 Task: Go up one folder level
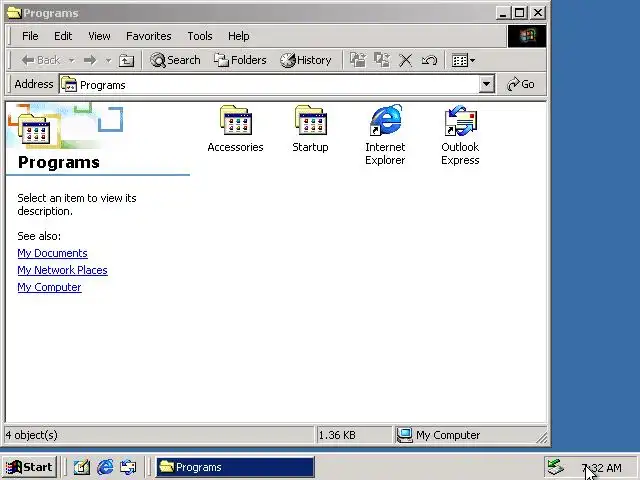pos(126,60)
